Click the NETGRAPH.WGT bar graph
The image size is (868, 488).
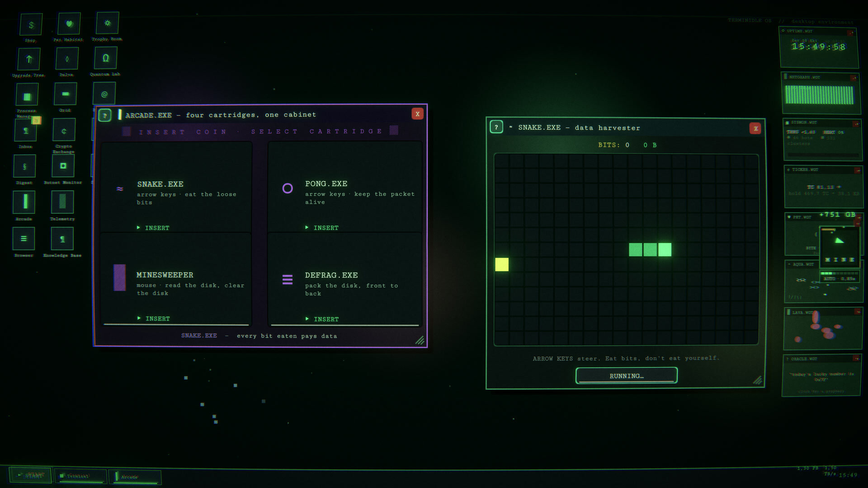[819, 95]
